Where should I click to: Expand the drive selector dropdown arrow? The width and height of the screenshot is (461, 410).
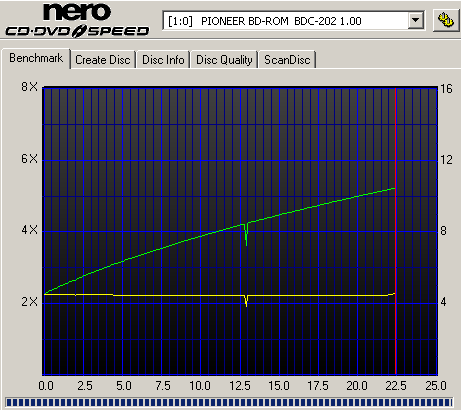point(416,21)
